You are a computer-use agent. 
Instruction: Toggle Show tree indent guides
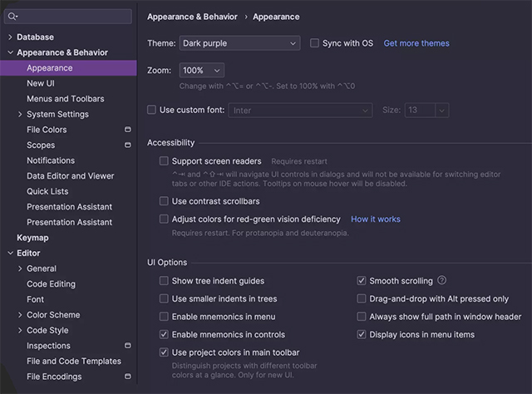point(164,281)
